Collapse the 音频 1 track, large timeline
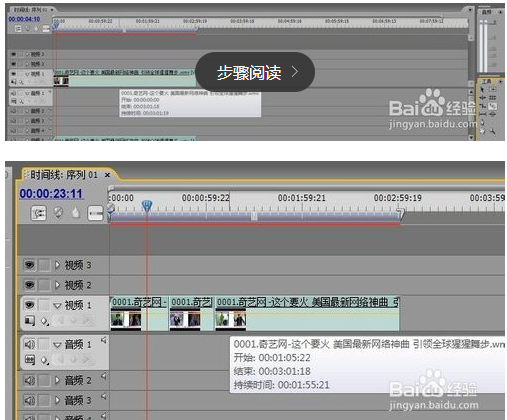507x420 pixels. 57,345
